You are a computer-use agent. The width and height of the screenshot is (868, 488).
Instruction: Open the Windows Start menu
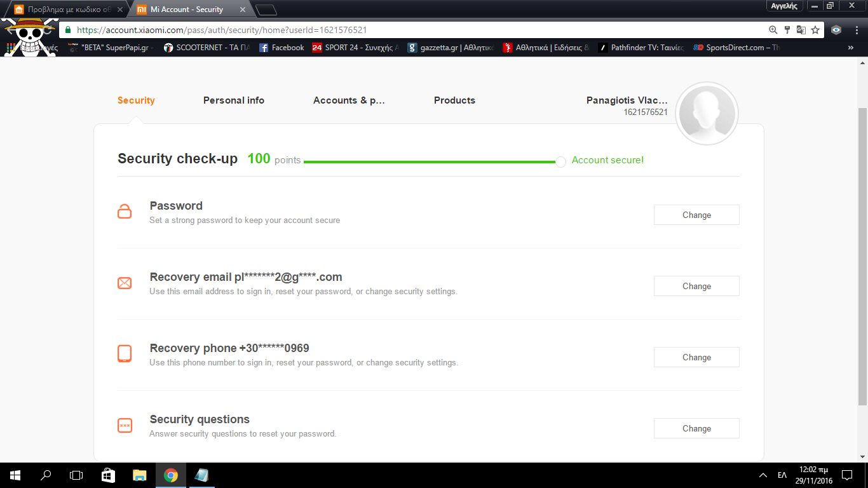15,475
